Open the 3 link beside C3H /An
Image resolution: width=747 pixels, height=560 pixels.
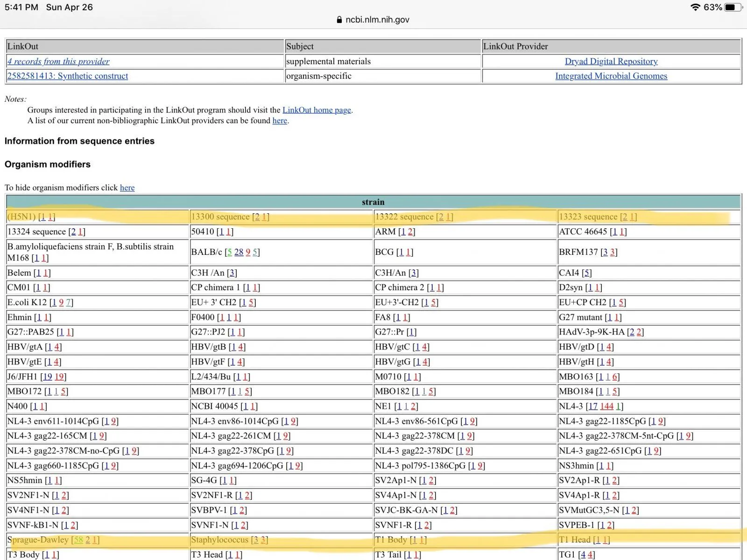click(x=232, y=273)
